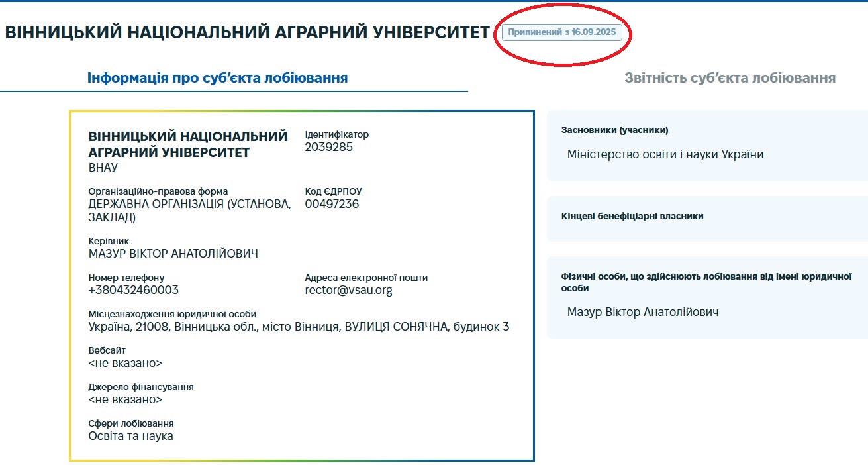The image size is (868, 465).
Task: Click the ВНАУ abbreviation in the card
Action: pyautogui.click(x=103, y=168)
